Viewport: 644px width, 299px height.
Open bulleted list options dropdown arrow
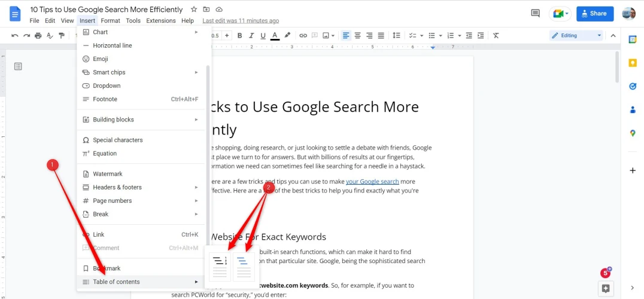[440, 35]
